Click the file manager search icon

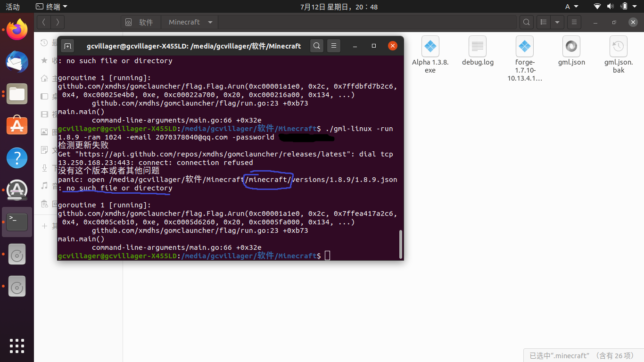[526, 22]
